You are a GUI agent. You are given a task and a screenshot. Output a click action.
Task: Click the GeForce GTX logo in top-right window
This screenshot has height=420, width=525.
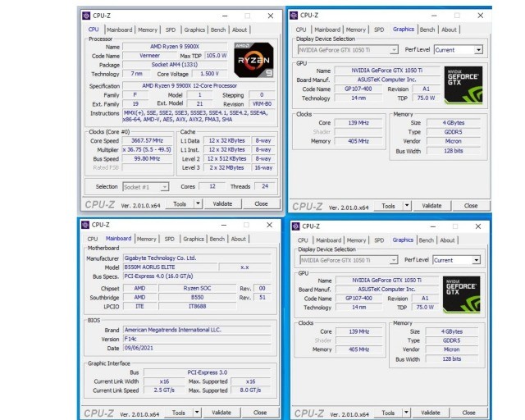click(x=463, y=84)
